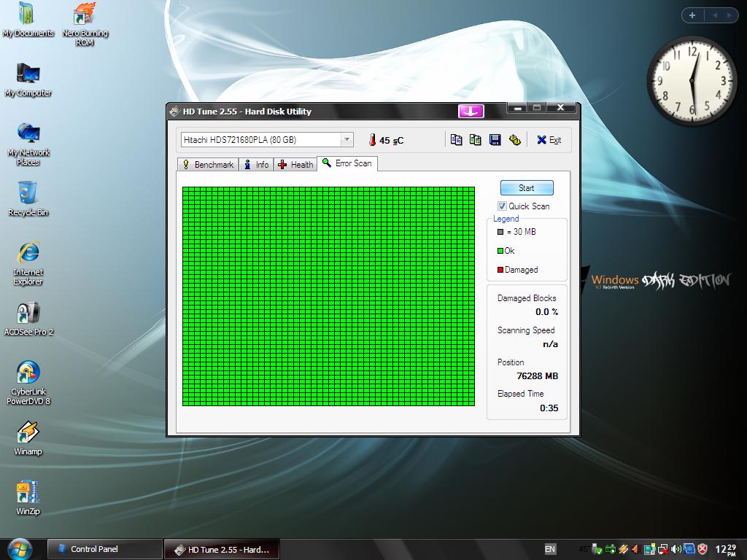This screenshot has width=747, height=560.
Task: Click the copy text to clipboard icon
Action: 457,140
